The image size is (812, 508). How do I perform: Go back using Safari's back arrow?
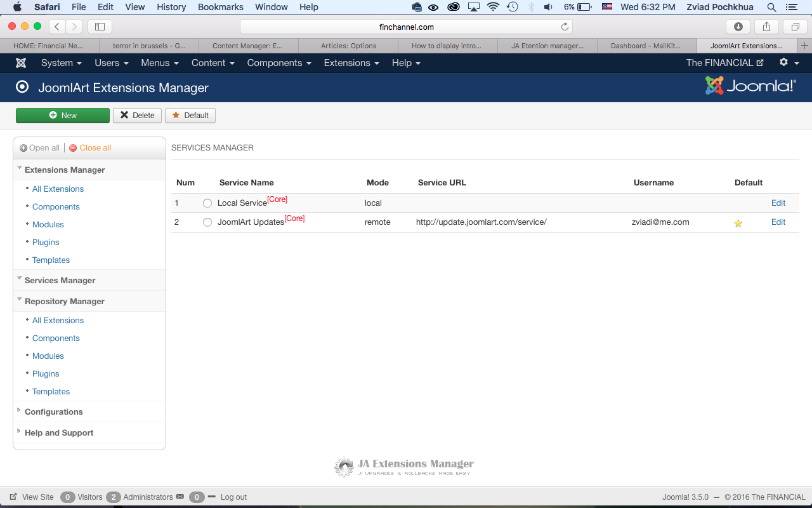pyautogui.click(x=57, y=27)
